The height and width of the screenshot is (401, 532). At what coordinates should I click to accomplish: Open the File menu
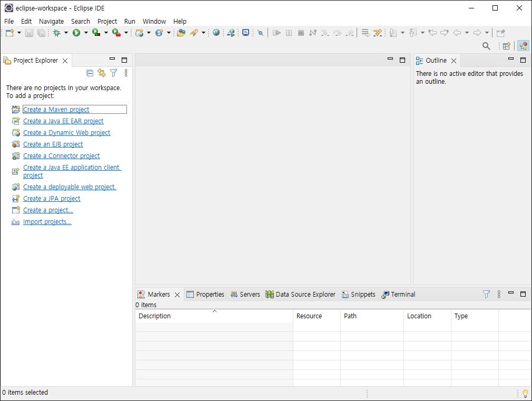(x=9, y=22)
